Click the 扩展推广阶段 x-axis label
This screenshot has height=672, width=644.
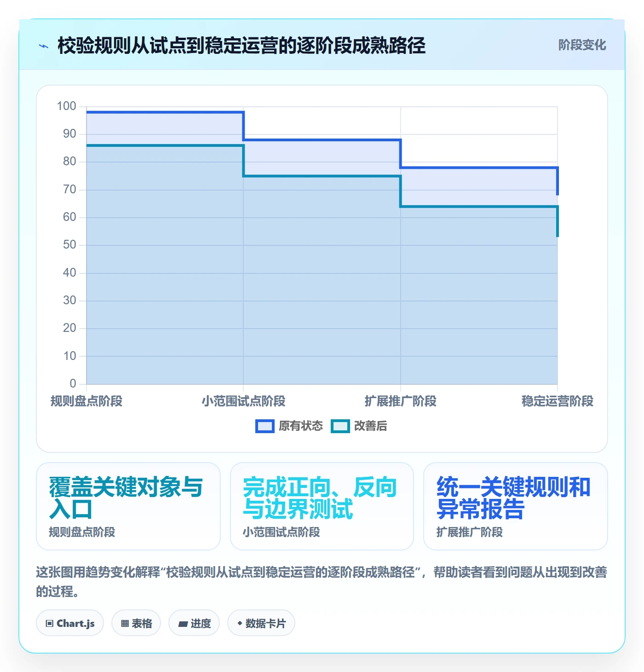click(x=400, y=401)
